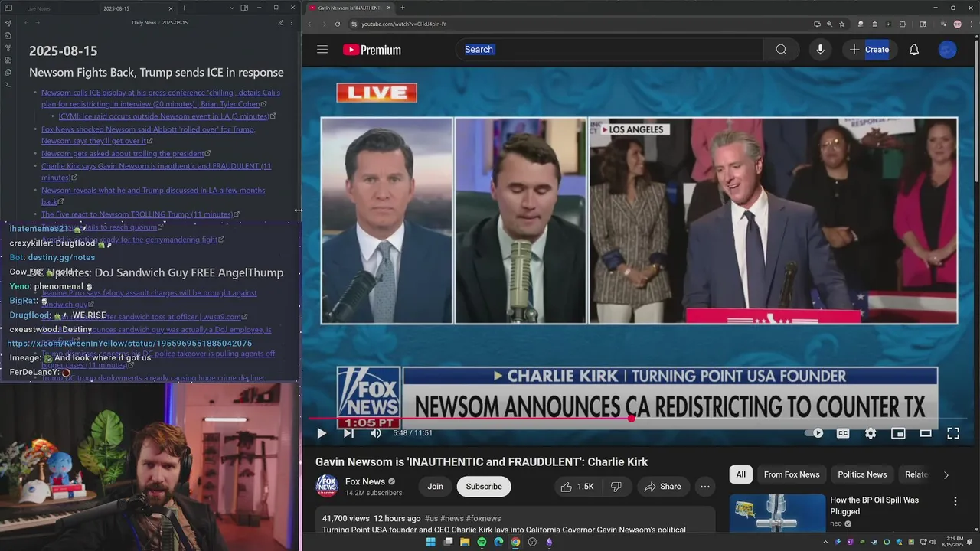Focus the YouTube Search field
The width and height of the screenshot is (980, 551).
(x=609, y=50)
